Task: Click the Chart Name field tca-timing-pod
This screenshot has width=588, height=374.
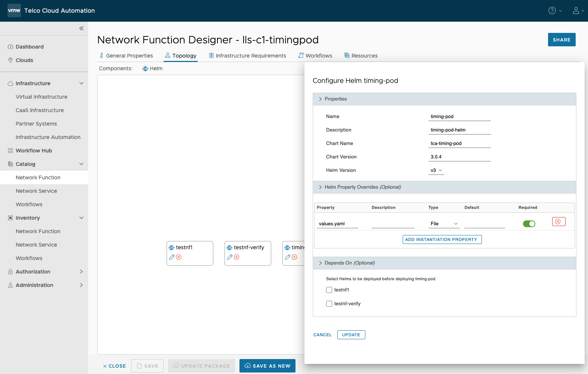Action: [x=459, y=143]
